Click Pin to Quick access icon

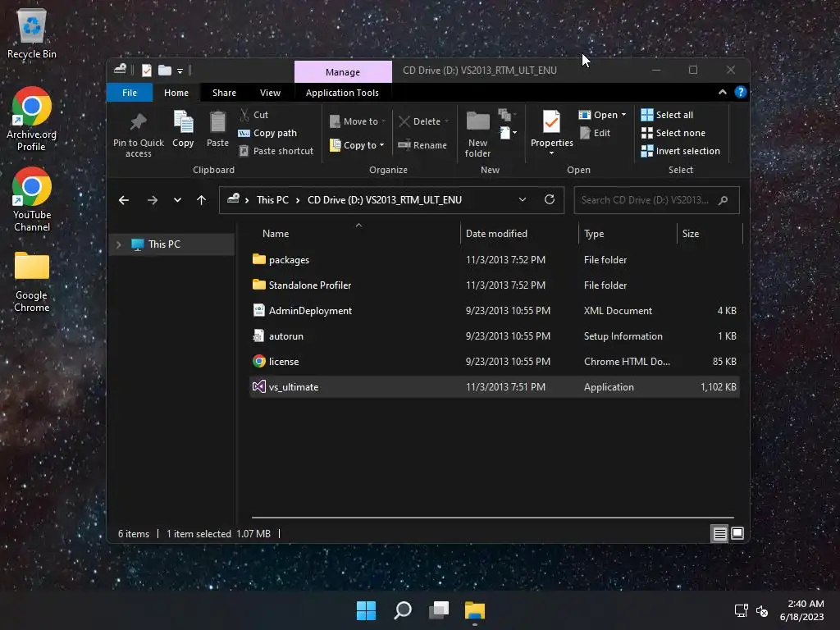point(138,134)
